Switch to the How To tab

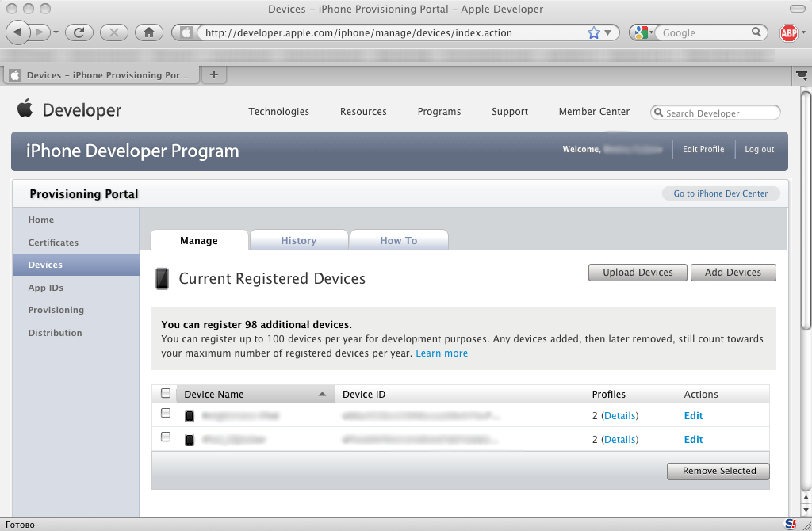click(399, 240)
